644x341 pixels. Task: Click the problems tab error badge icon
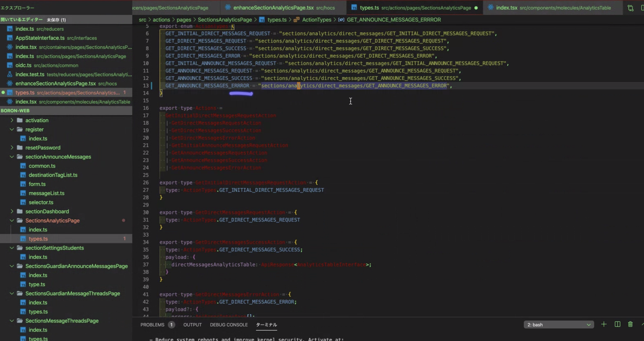(x=171, y=325)
